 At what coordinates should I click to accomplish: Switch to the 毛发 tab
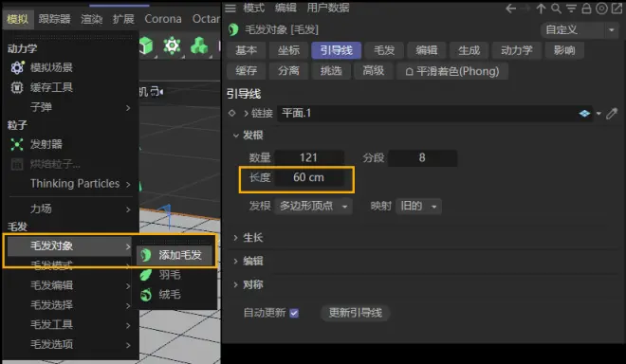point(384,50)
